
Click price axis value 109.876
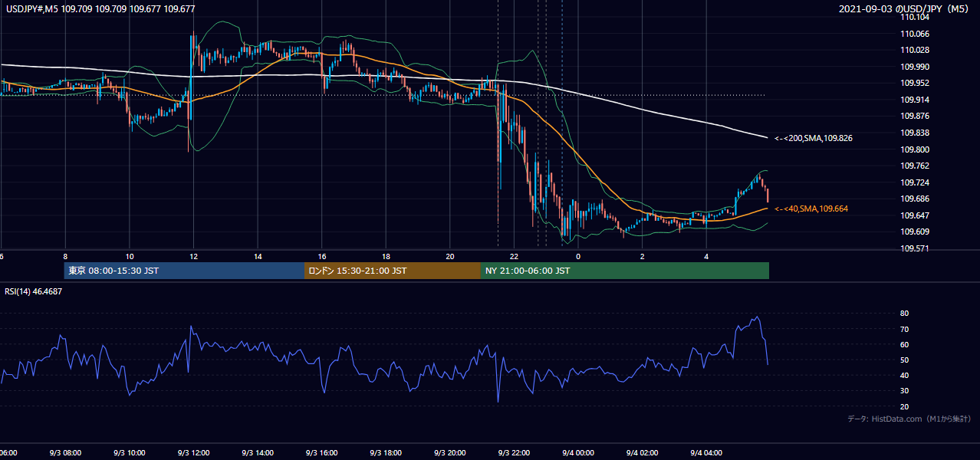coord(916,117)
